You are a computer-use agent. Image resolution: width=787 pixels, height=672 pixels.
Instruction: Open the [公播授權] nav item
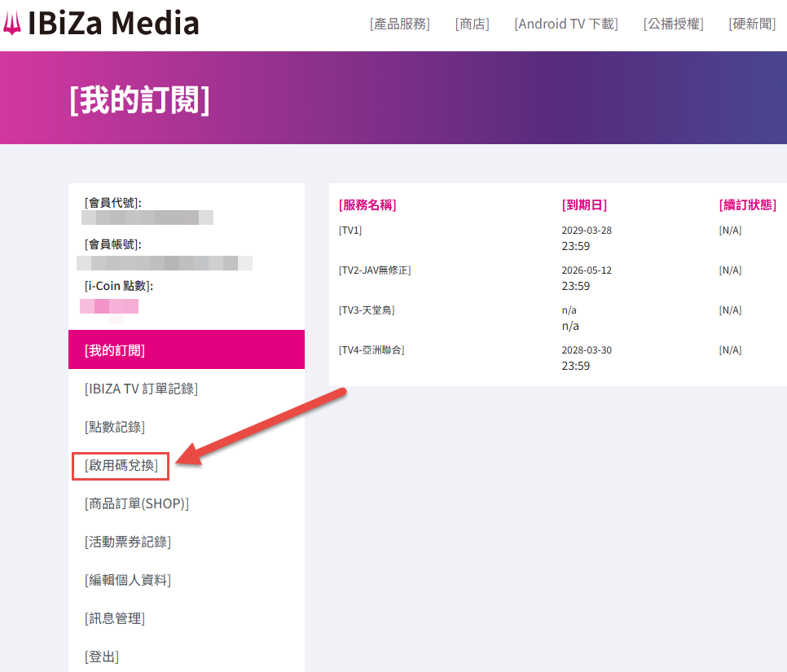[x=673, y=24]
